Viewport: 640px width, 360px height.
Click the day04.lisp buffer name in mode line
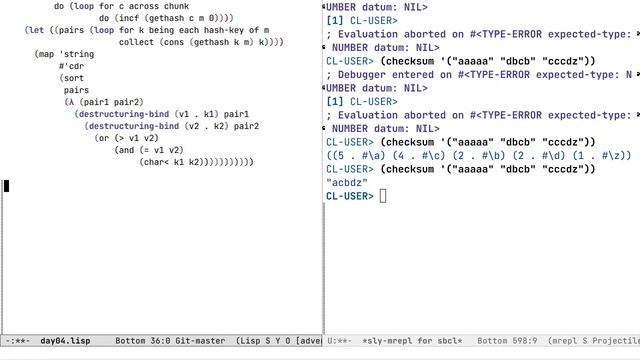click(65, 341)
